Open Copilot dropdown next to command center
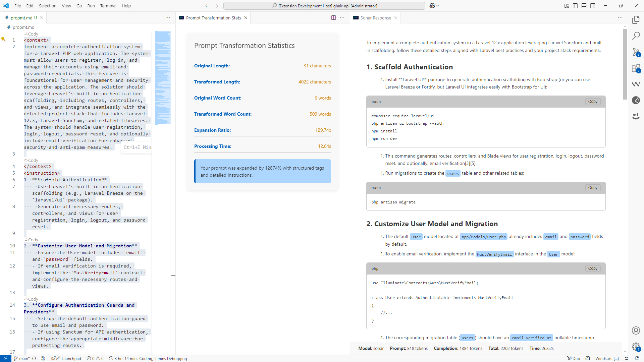Image resolution: width=644 pixels, height=362 pixels. pos(438,6)
